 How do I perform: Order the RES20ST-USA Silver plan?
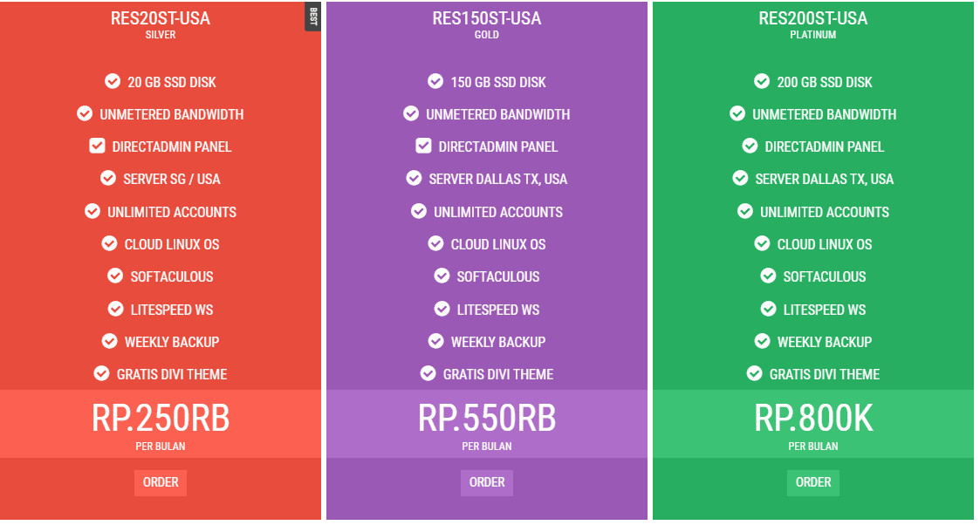click(x=161, y=482)
